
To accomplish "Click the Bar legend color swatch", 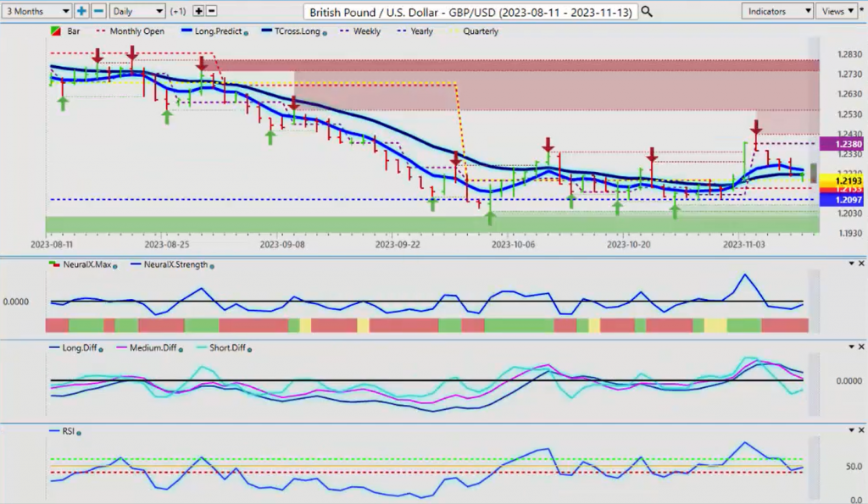I will pos(56,31).
